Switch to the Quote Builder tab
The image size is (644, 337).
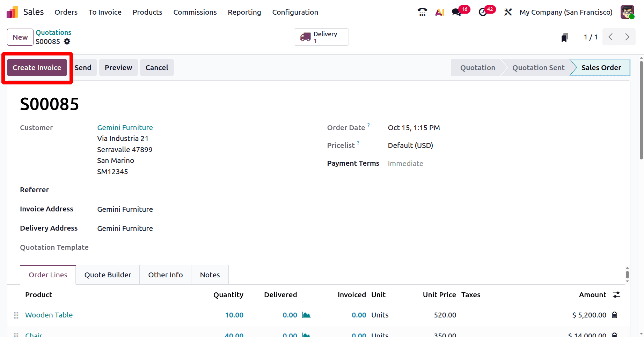coord(108,275)
